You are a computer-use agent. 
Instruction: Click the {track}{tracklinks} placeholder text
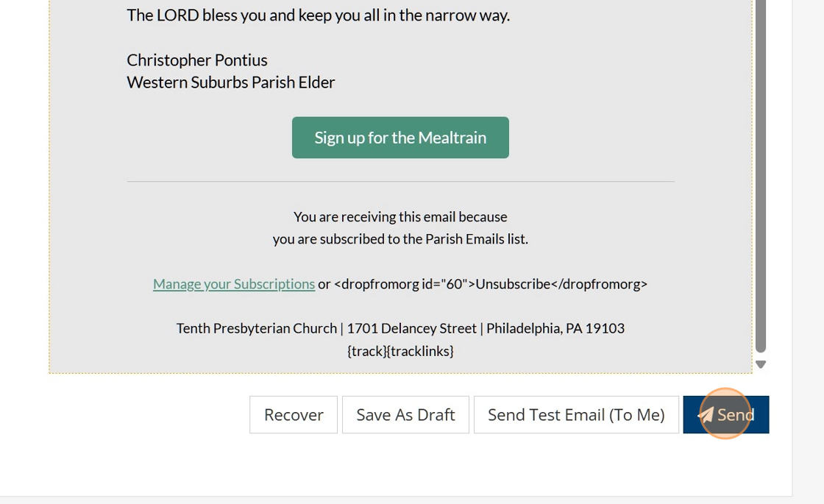400,351
